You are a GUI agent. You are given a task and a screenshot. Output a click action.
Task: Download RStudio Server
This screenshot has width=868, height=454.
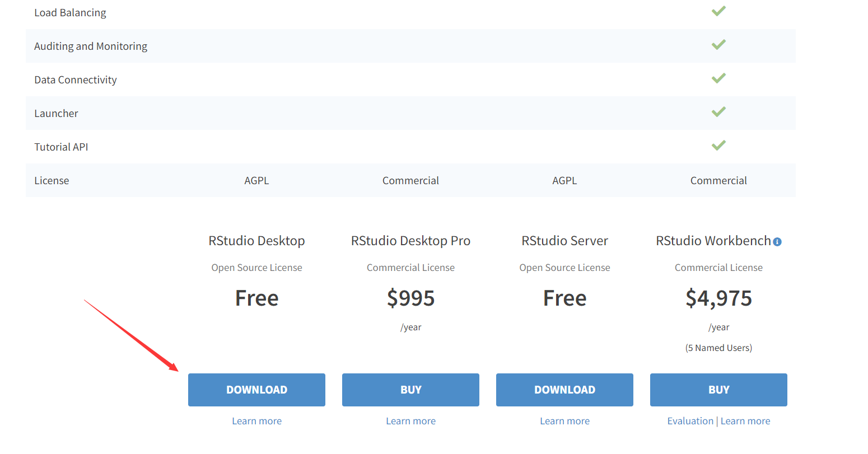pos(564,390)
